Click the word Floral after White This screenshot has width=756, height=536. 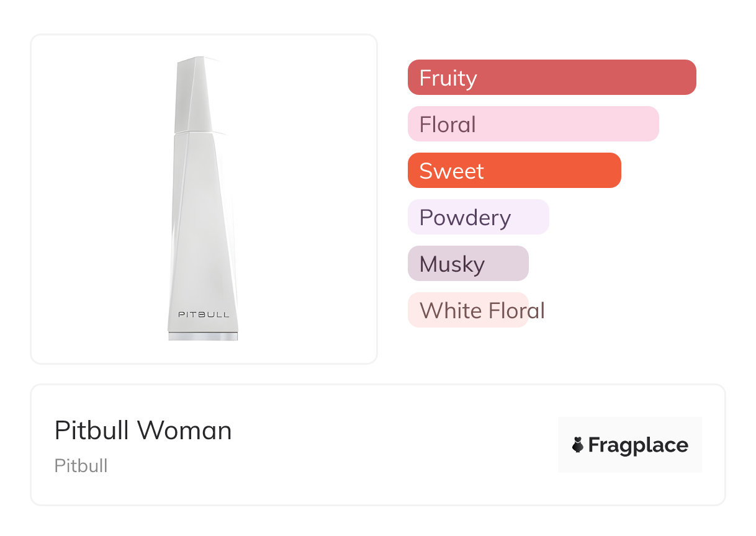516,310
